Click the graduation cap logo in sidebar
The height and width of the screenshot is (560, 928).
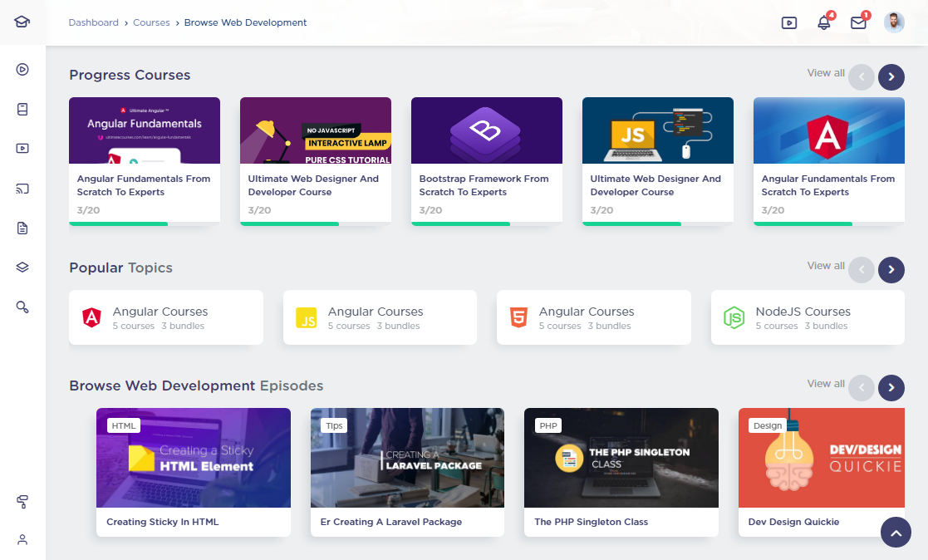[x=22, y=22]
